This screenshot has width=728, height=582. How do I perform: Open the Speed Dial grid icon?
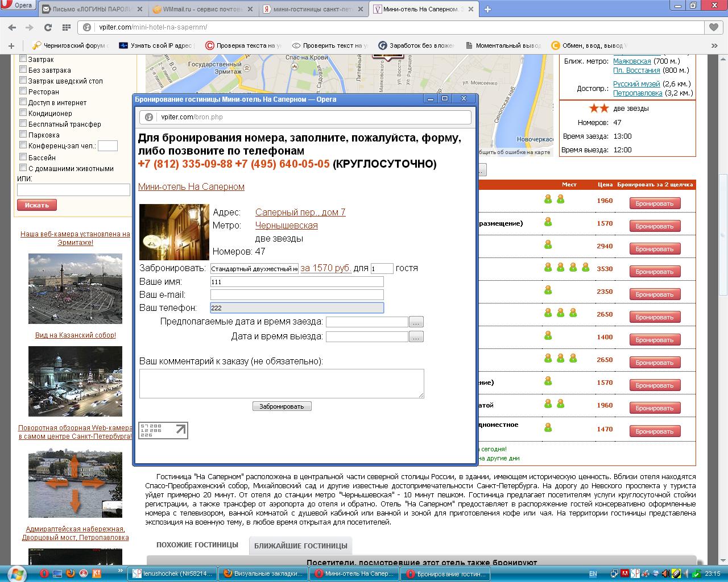(x=67, y=27)
